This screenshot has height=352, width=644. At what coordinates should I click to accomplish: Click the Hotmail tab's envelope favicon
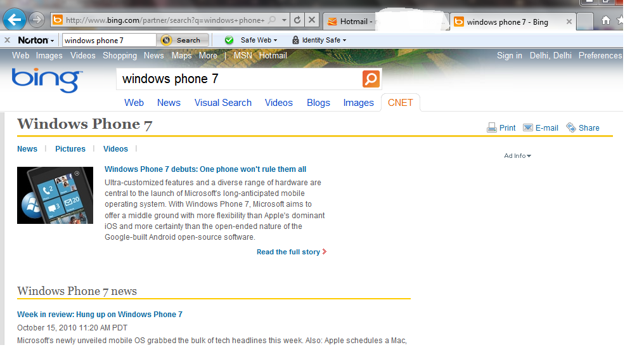click(x=332, y=22)
